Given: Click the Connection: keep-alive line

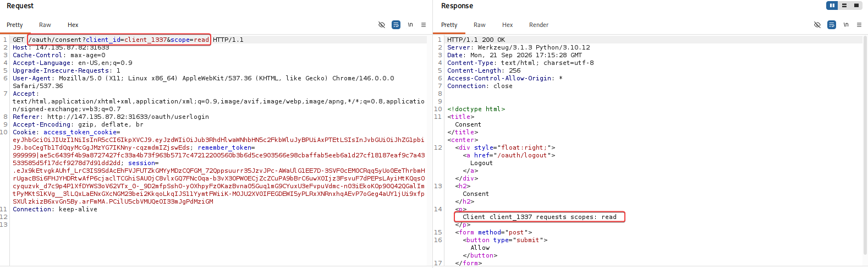Looking at the screenshot, I should [x=55, y=209].
